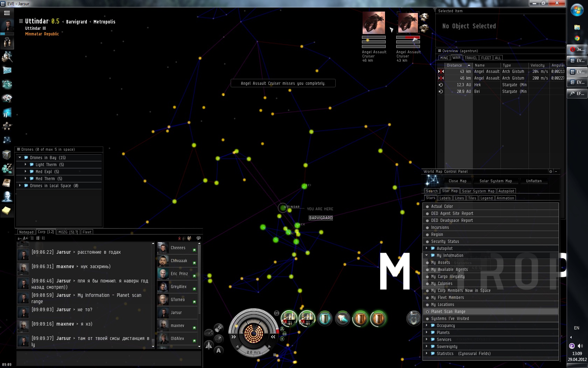
Task: Select Region star color option
Action: pos(491,234)
